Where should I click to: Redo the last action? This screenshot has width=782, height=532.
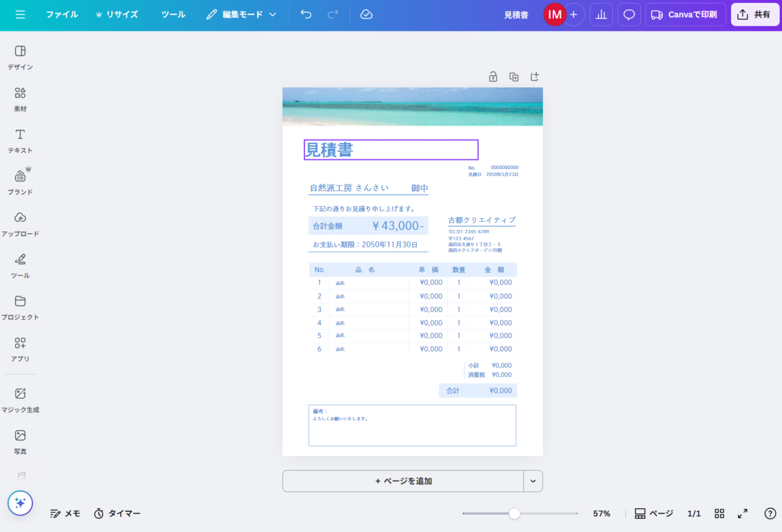click(x=333, y=14)
